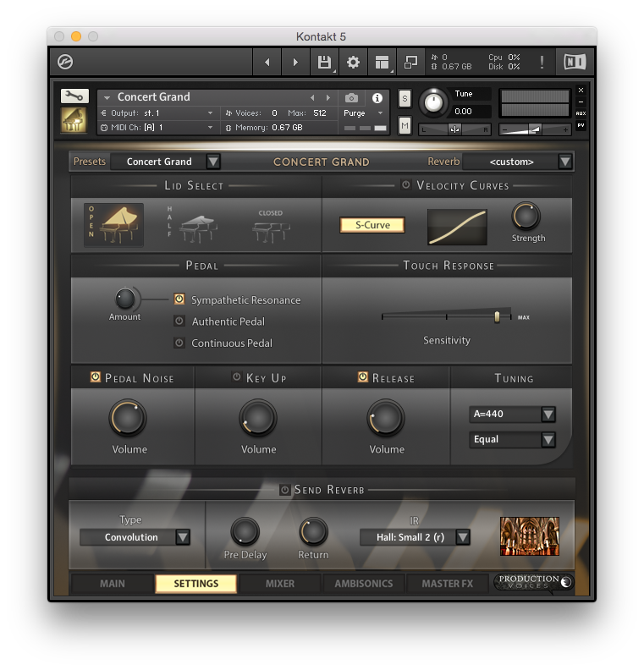This screenshot has height=670, width=644.
Task: Solo the Concert Grand instrument
Action: (405, 99)
